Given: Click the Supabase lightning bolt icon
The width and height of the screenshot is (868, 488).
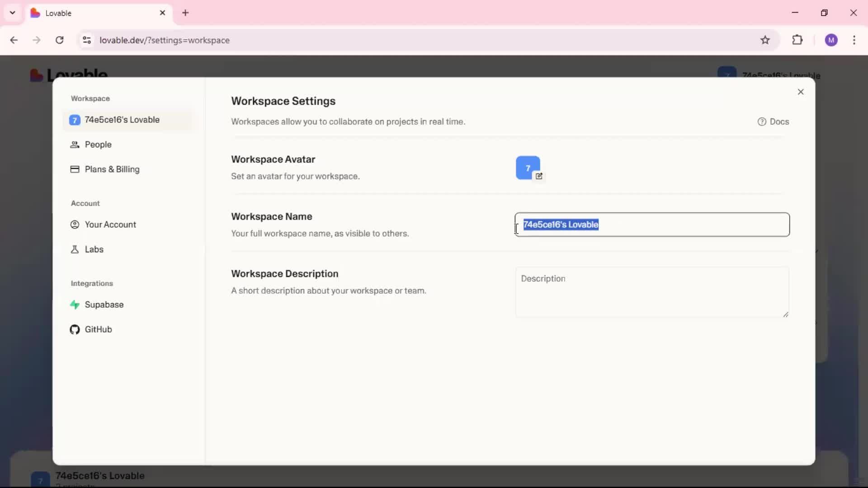Looking at the screenshot, I should pyautogui.click(x=75, y=305).
